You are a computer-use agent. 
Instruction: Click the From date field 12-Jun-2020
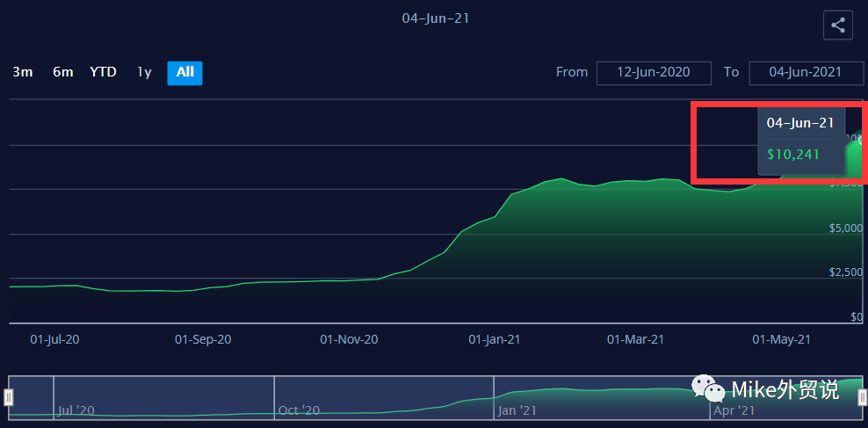(x=654, y=73)
